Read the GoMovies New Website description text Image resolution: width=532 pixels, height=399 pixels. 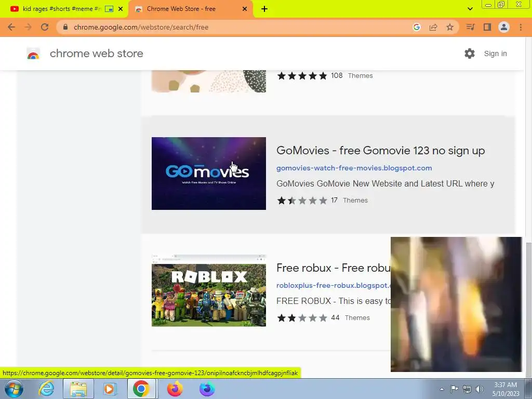385,183
